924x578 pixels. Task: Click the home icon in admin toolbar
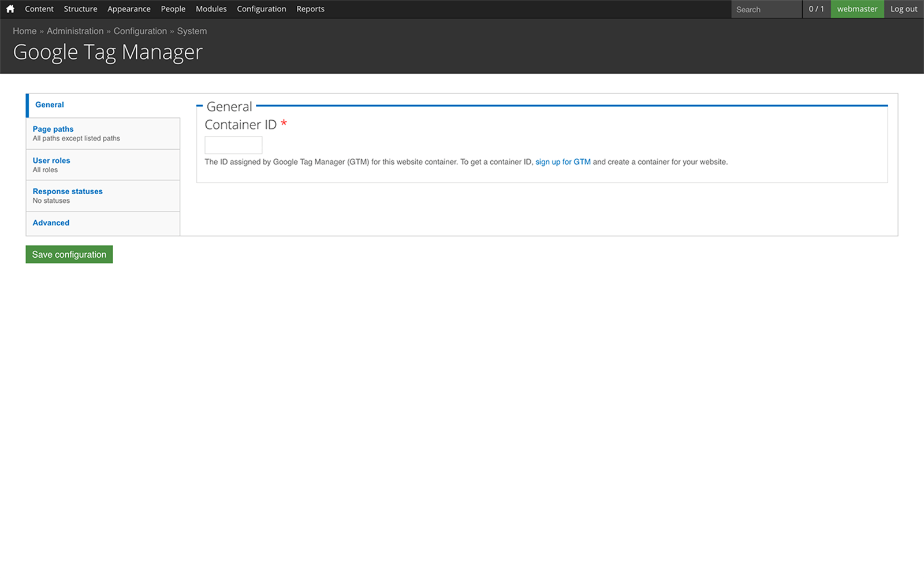[10, 9]
